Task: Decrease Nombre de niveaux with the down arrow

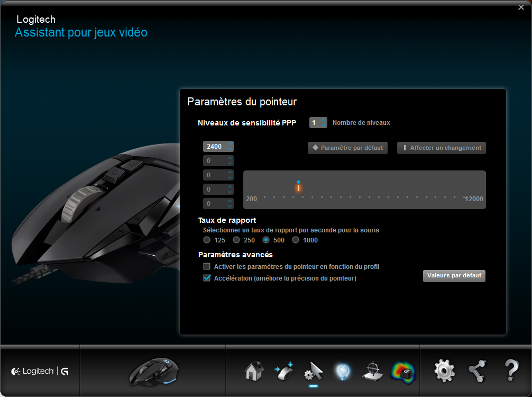Action: [324, 125]
